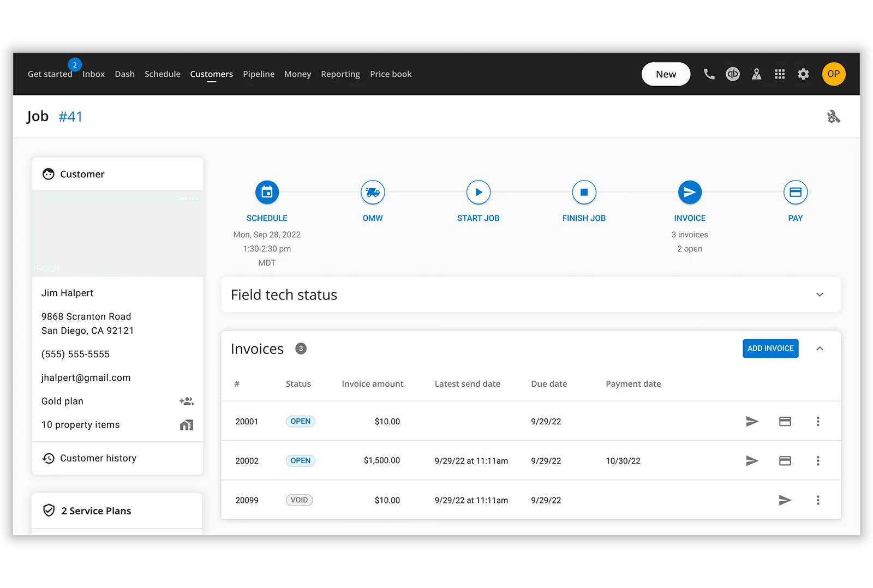This screenshot has height=588, width=873.
Task: Click the Due date column header
Action: pos(549,384)
